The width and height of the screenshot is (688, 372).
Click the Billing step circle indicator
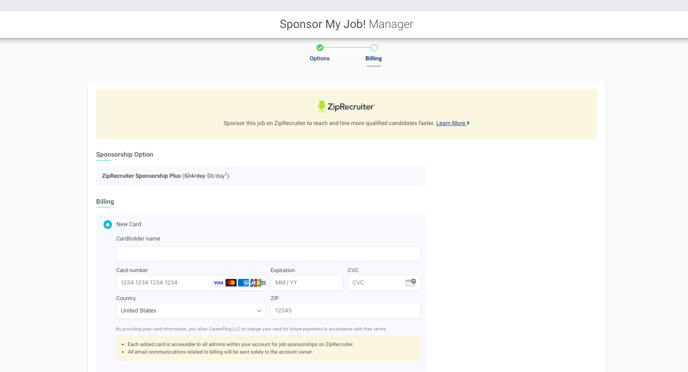click(x=373, y=48)
